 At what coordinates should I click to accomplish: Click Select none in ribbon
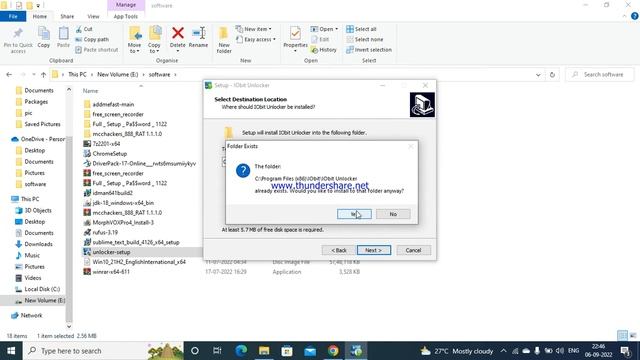364,40
